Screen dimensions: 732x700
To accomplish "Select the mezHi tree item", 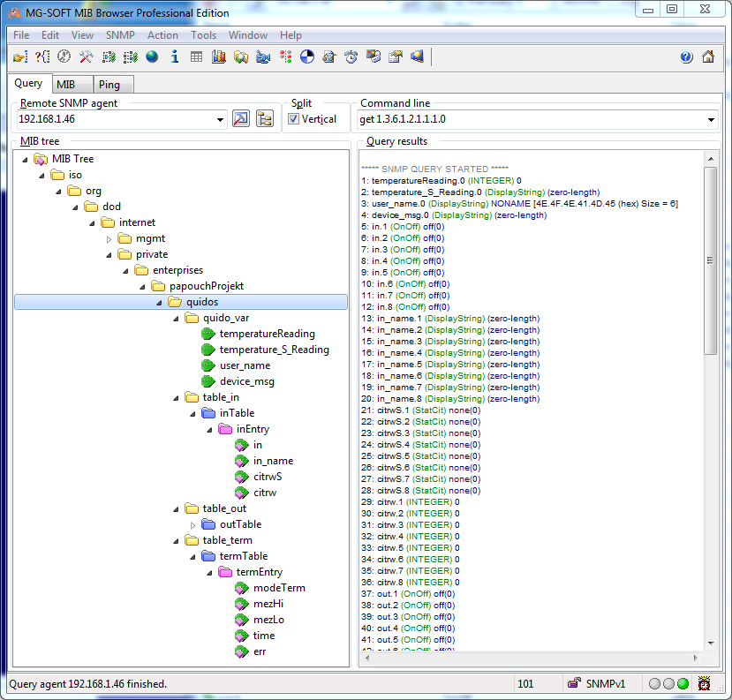I will point(268,604).
